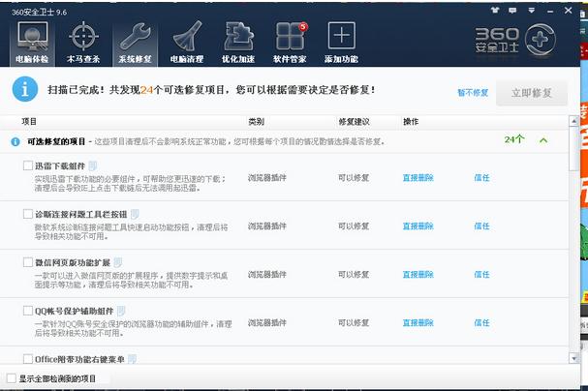Click info icon next to 可选修复的项目
Image resolution: width=588 pixels, height=391 pixels.
15,142
